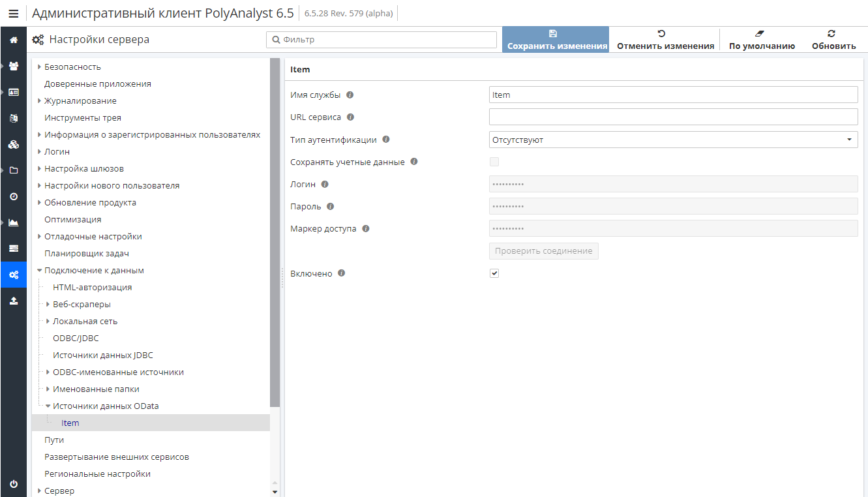The width and height of the screenshot is (868, 497).
Task: Click the tree scrollbar down arrow
Action: pos(275,492)
